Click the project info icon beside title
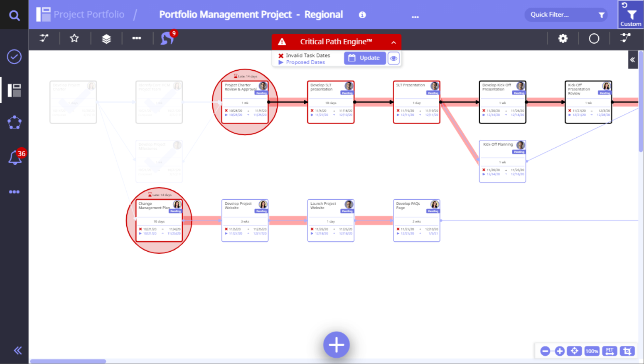 [362, 15]
